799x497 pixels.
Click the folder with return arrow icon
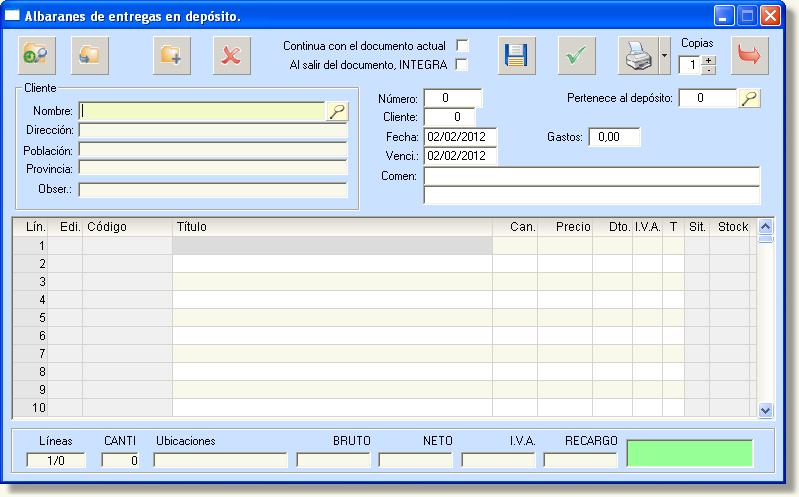click(x=90, y=55)
